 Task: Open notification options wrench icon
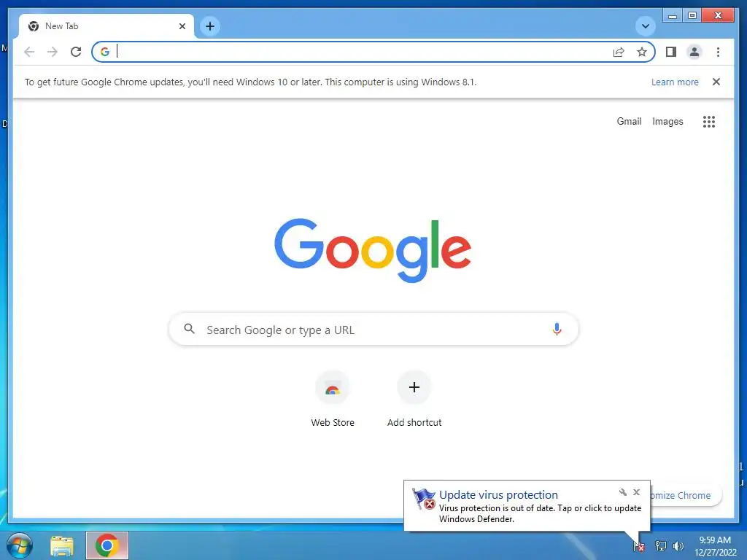coord(622,492)
